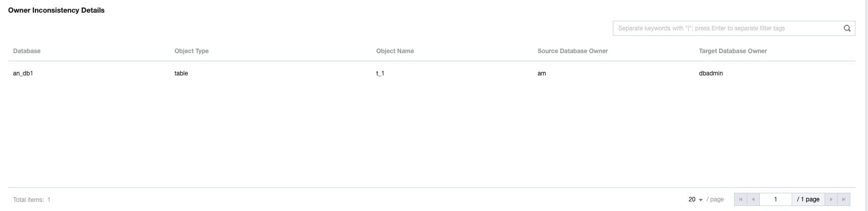The image size is (868, 211).
Task: Click the page number input box
Action: [x=775, y=199]
